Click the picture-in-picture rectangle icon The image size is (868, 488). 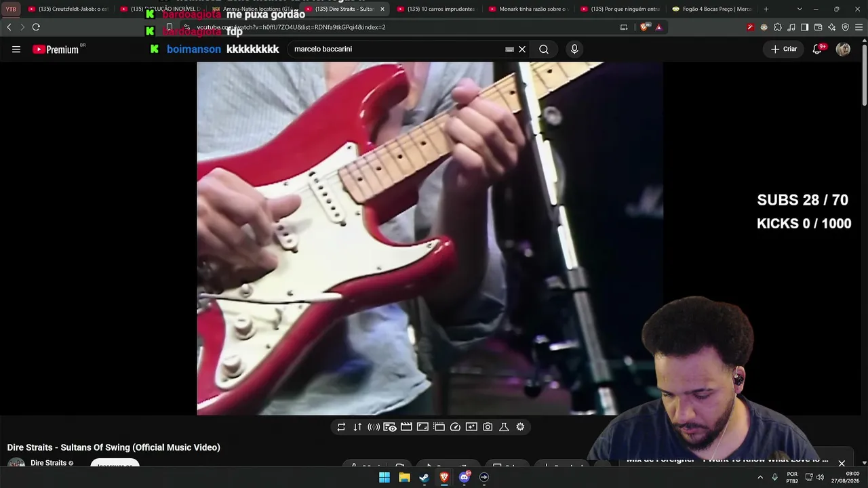[x=422, y=427]
